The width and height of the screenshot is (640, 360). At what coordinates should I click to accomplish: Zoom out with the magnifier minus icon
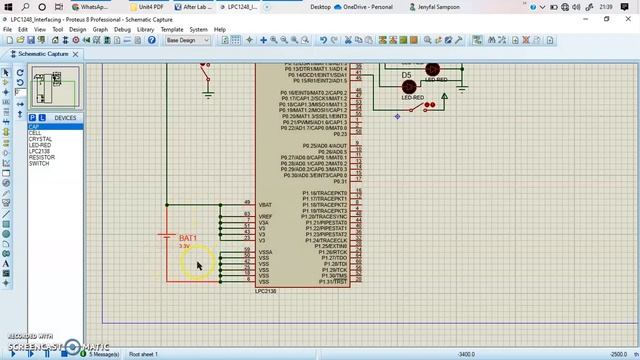pyautogui.click(x=284, y=40)
